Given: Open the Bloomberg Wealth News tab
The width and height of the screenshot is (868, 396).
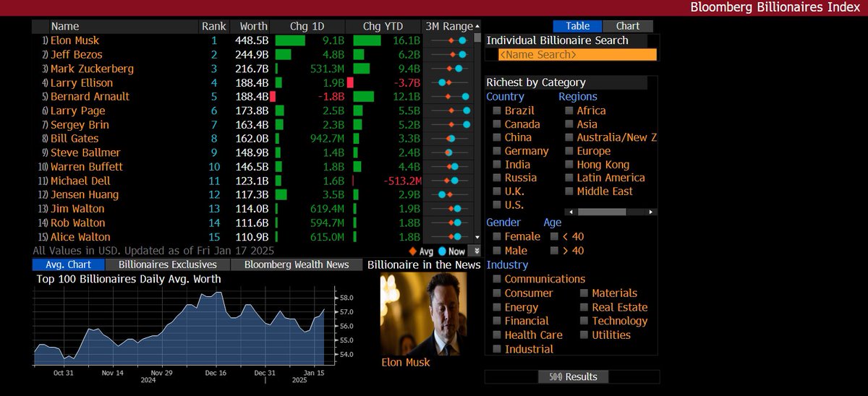Looking at the screenshot, I should (x=297, y=264).
